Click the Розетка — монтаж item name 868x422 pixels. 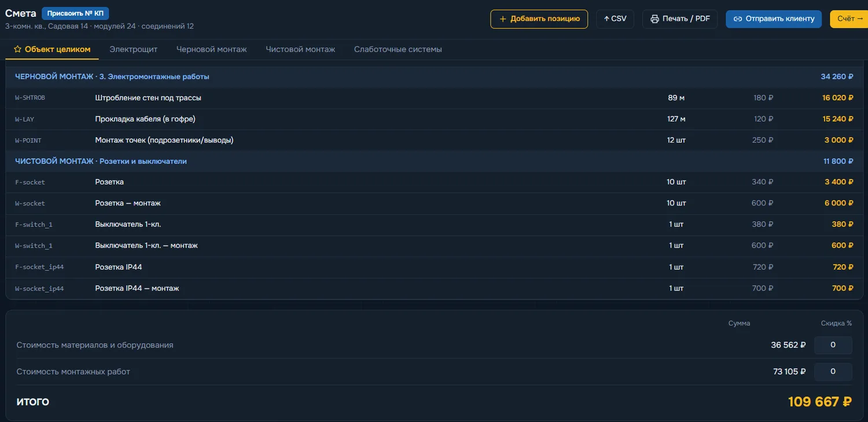click(128, 203)
